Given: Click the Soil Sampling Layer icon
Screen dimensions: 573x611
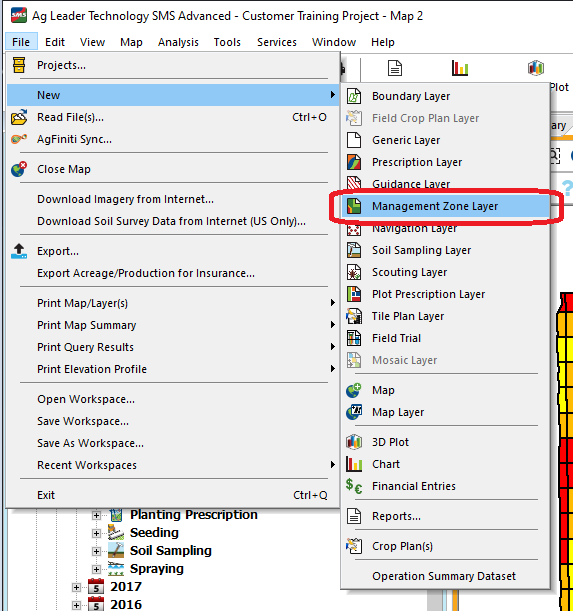Looking at the screenshot, I should 354,250.
